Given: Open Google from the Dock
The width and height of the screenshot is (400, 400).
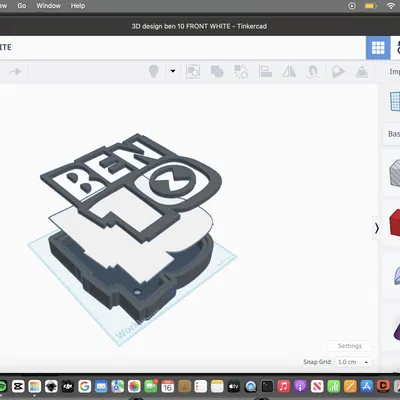Looking at the screenshot, I should coord(85,387).
